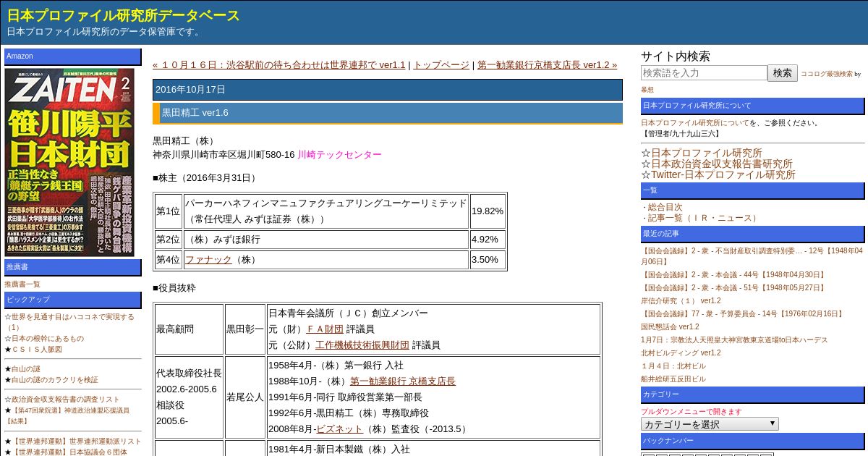Open recent article 予算委員会 14号 1976年02月16日
The width and height of the screenshot is (868, 456).
(x=742, y=314)
